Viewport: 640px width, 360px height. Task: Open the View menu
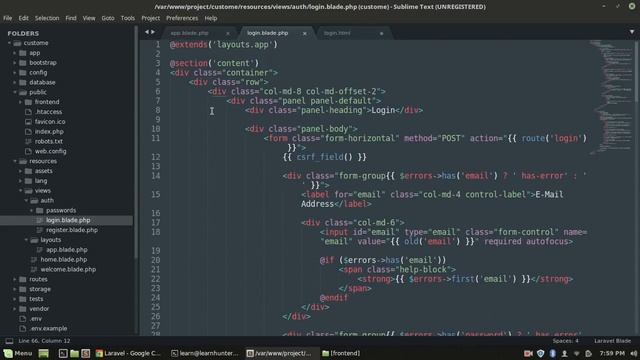pyautogui.click(x=89, y=18)
